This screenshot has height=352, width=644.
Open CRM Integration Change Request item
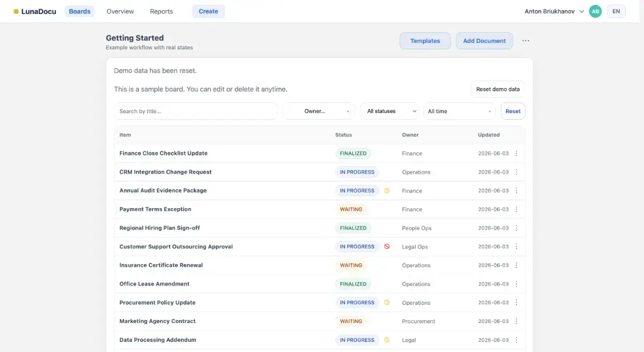click(x=165, y=172)
